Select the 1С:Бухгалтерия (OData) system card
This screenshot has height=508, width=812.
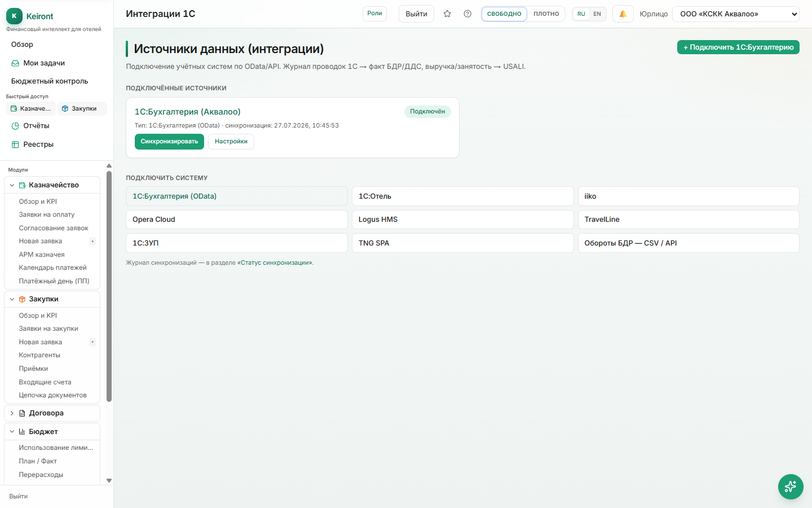point(237,196)
